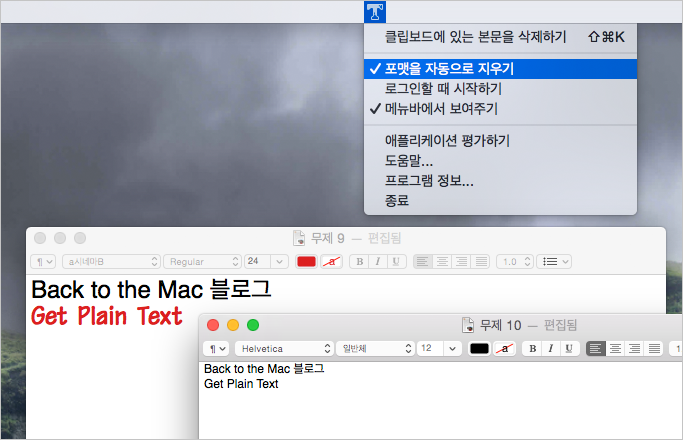The image size is (683, 440).
Task: Align left in 무제 9 toolbar
Action: pyautogui.click(x=422, y=261)
